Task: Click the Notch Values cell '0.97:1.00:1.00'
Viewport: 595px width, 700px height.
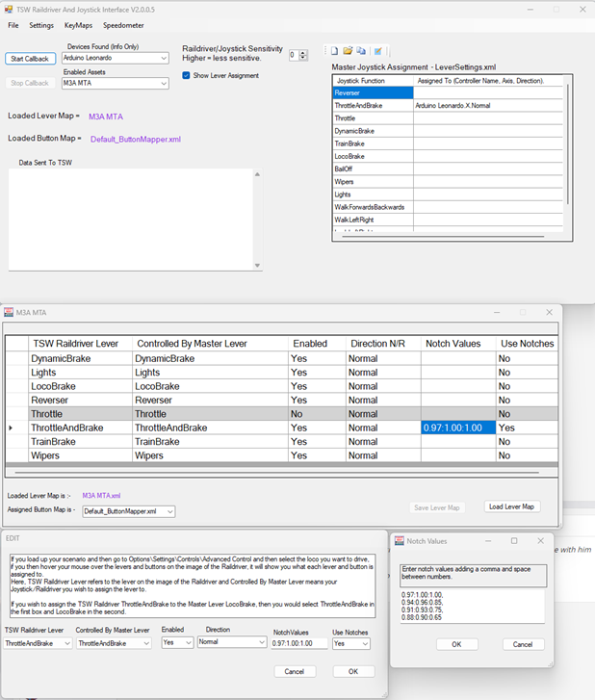Action: tap(458, 428)
